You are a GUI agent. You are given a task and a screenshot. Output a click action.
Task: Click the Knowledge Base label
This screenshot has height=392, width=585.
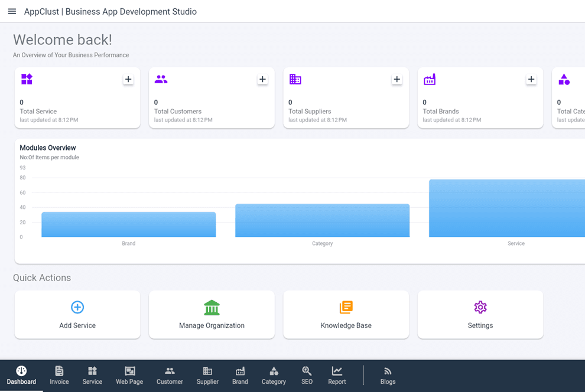[x=346, y=325]
